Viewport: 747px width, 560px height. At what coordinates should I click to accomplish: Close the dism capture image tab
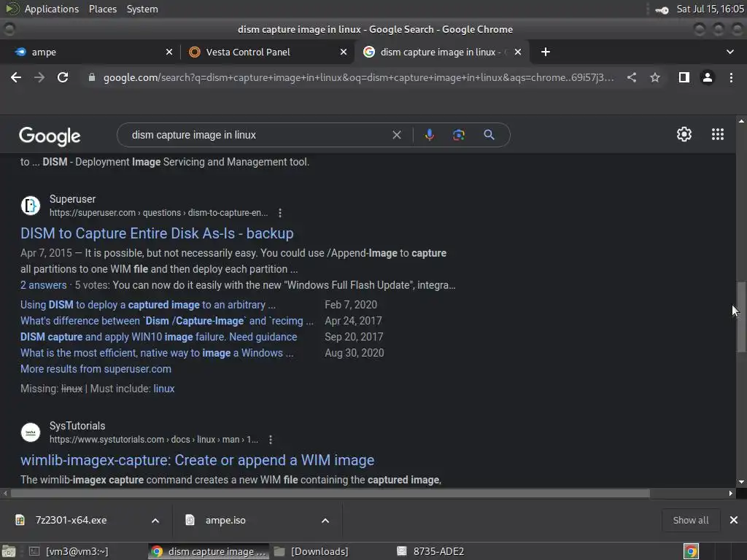518,52
